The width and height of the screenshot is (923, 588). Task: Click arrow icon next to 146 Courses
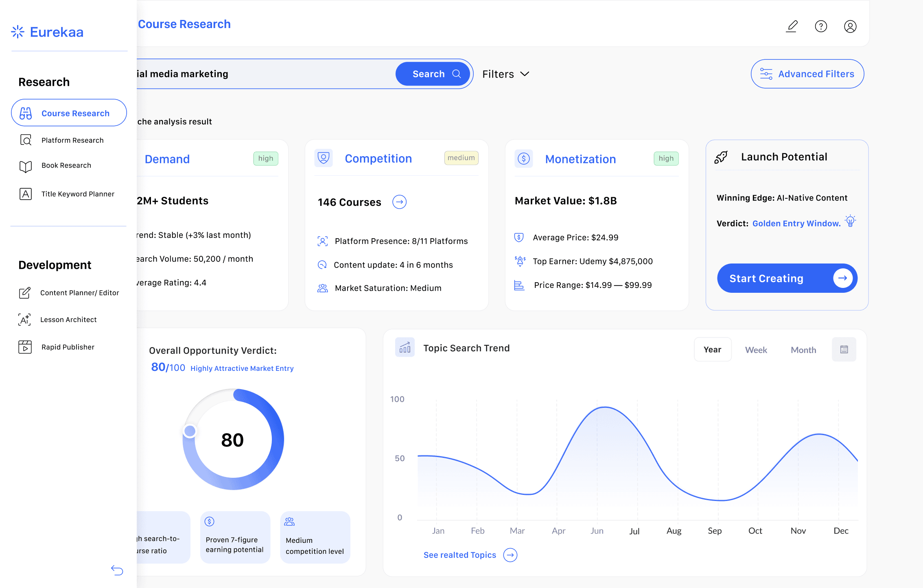pyautogui.click(x=399, y=202)
